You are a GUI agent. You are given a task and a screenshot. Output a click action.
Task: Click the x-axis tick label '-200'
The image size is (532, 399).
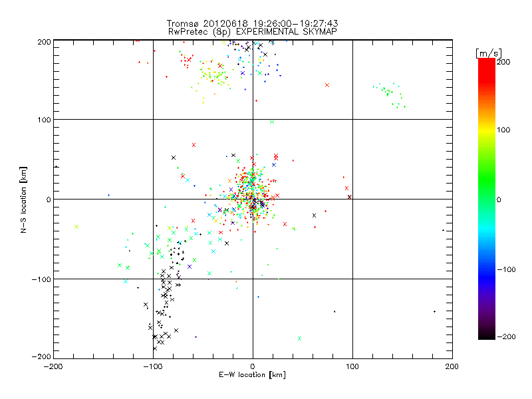click(x=53, y=366)
